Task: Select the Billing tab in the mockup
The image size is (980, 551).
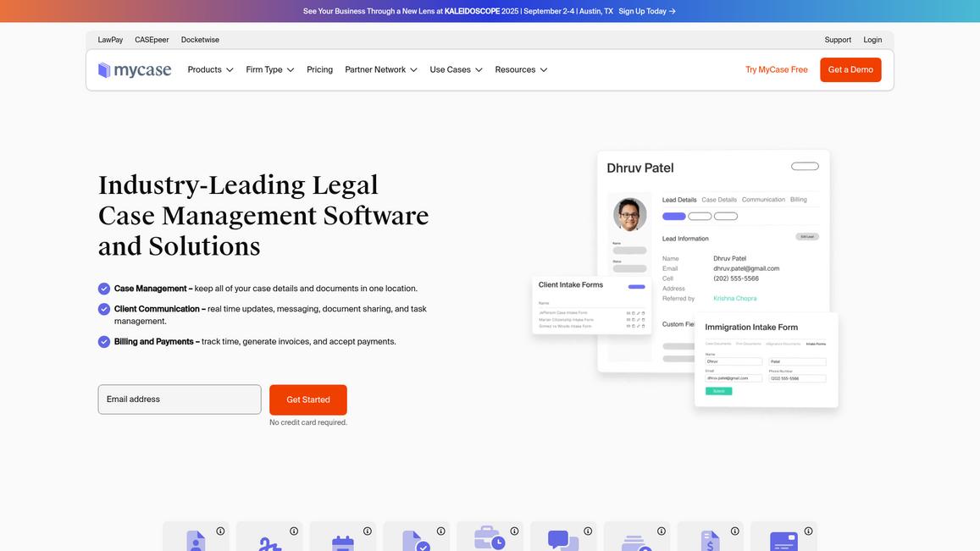Action: coord(798,200)
